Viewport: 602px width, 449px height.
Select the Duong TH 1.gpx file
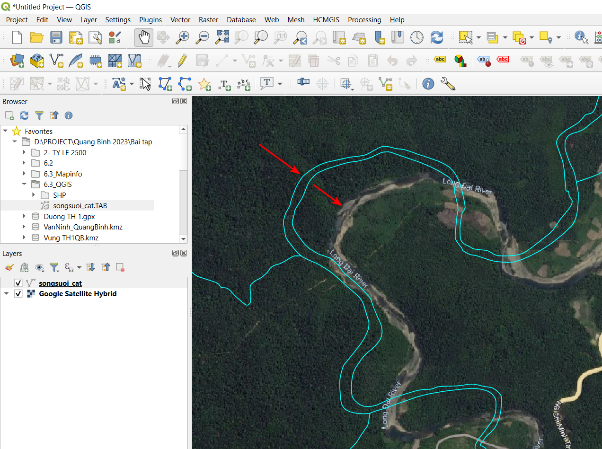[69, 216]
